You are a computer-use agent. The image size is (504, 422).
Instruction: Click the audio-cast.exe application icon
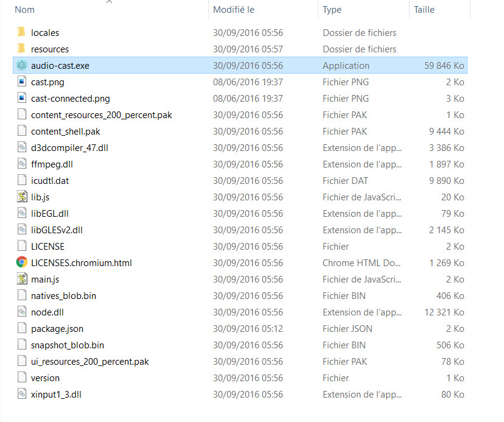pyautogui.click(x=21, y=65)
